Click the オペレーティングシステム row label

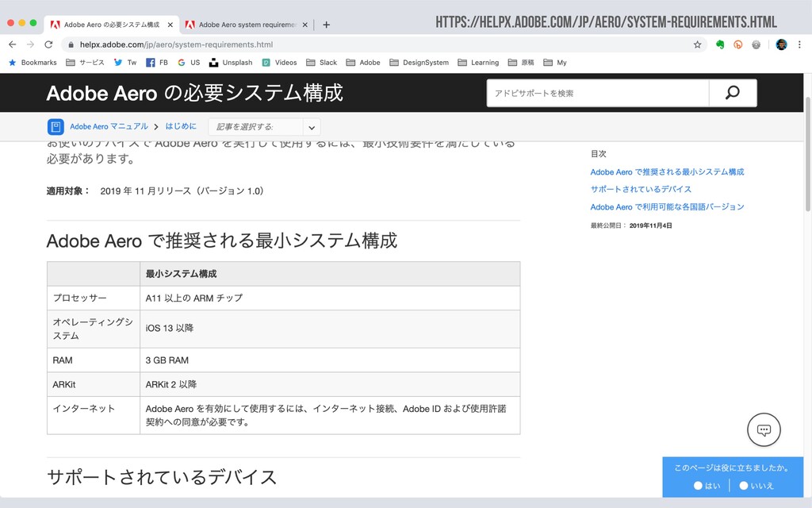(x=93, y=329)
